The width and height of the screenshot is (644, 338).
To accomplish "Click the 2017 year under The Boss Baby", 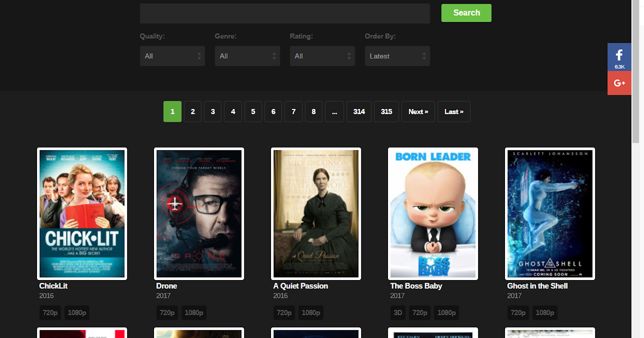I will click(x=398, y=296).
